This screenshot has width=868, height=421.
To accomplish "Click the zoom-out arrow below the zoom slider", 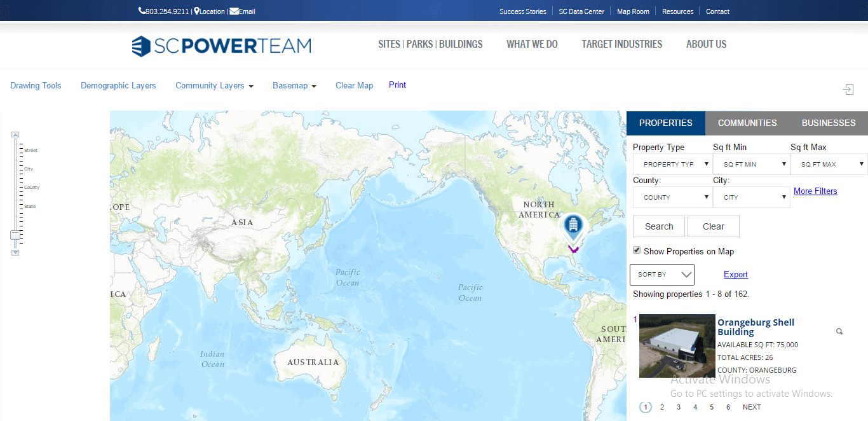I will pos(15,252).
